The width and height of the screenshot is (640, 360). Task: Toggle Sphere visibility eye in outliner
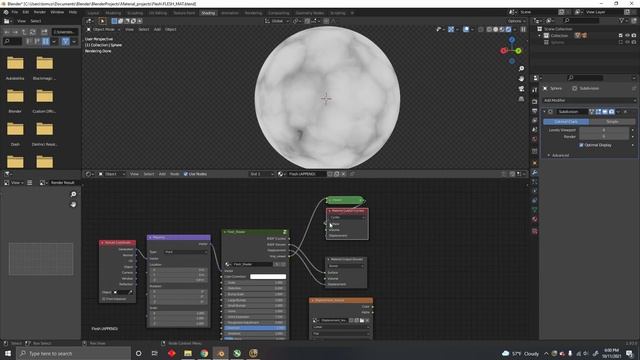627,42
